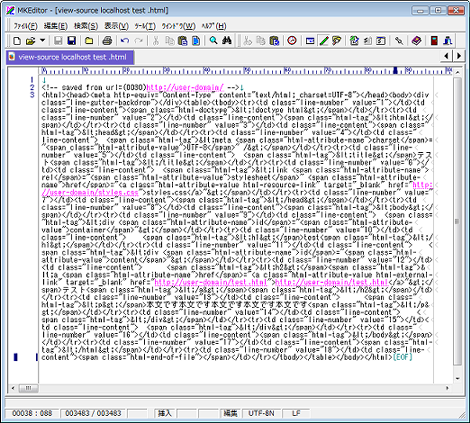Viewport: 470px width, 423px height.
Task: Click line number 3 in gutter
Action: 32,95
